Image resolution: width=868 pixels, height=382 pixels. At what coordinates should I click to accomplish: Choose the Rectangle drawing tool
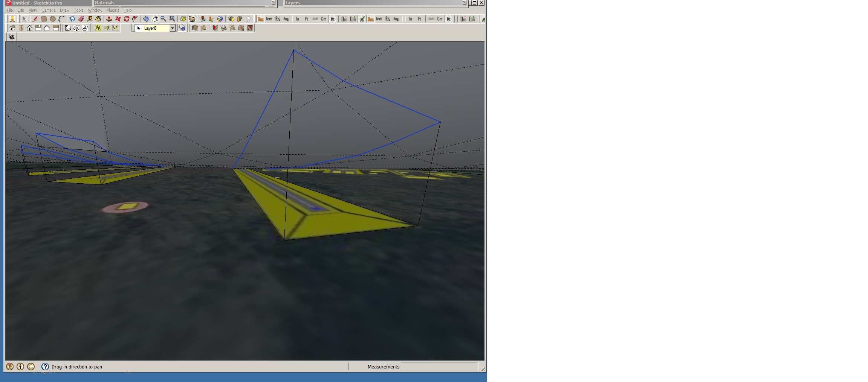[x=44, y=19]
